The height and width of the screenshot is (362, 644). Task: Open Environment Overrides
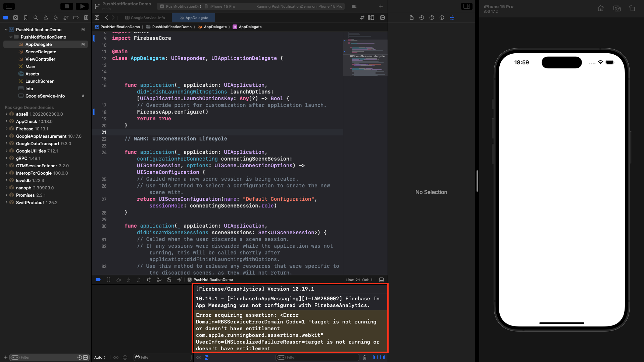coord(169,280)
